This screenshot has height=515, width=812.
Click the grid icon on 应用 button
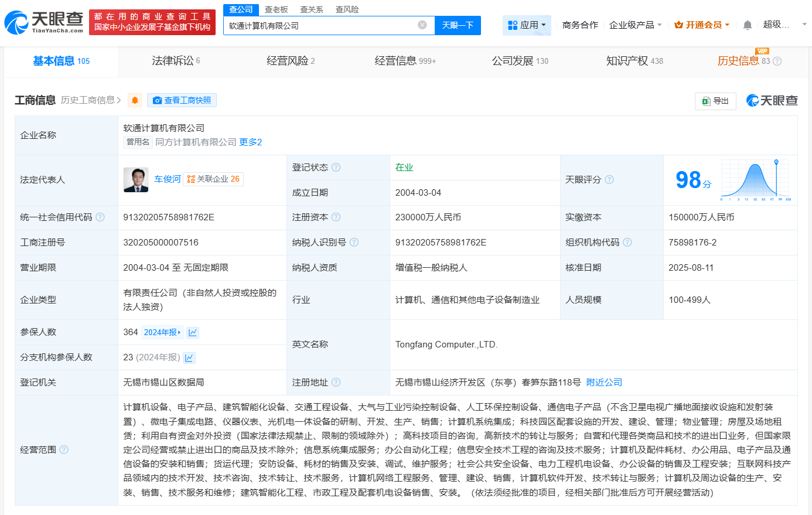click(x=512, y=25)
